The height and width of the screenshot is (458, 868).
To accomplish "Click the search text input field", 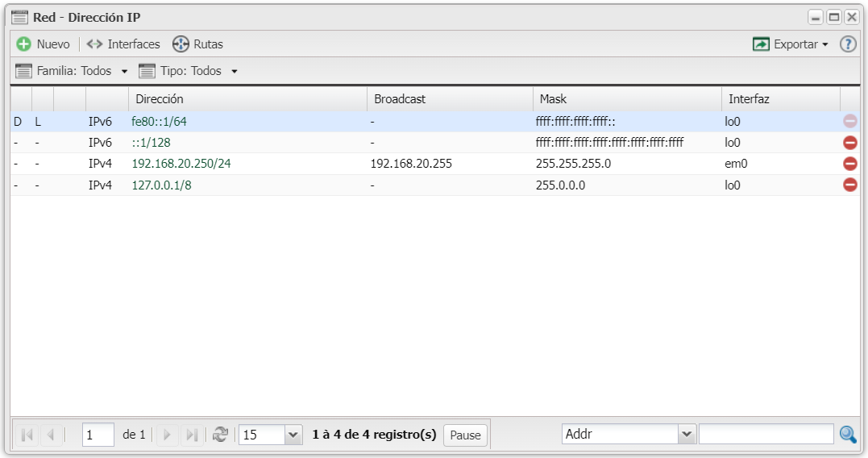I will coord(766,435).
